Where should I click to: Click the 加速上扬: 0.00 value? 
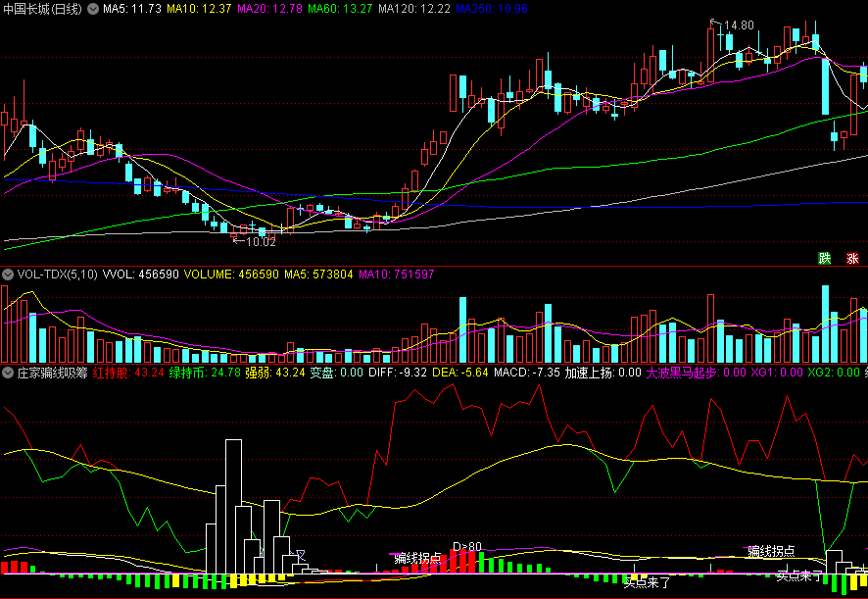[x=603, y=373]
